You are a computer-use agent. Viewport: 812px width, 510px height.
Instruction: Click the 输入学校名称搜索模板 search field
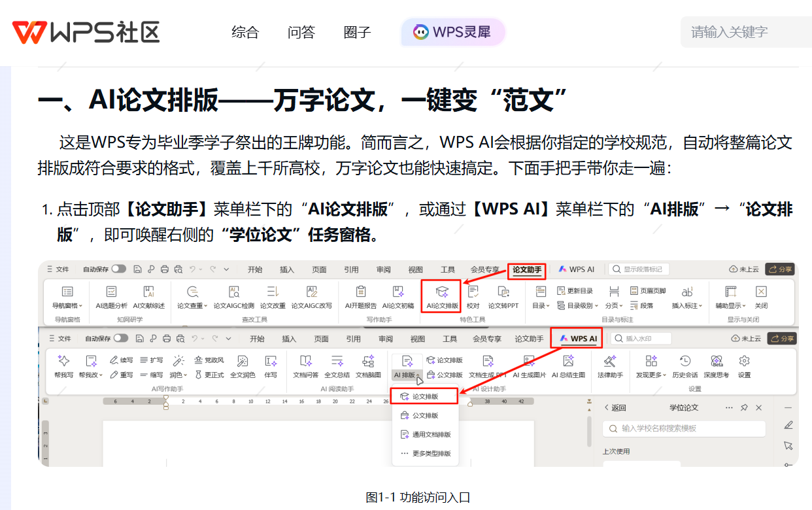[x=684, y=428]
